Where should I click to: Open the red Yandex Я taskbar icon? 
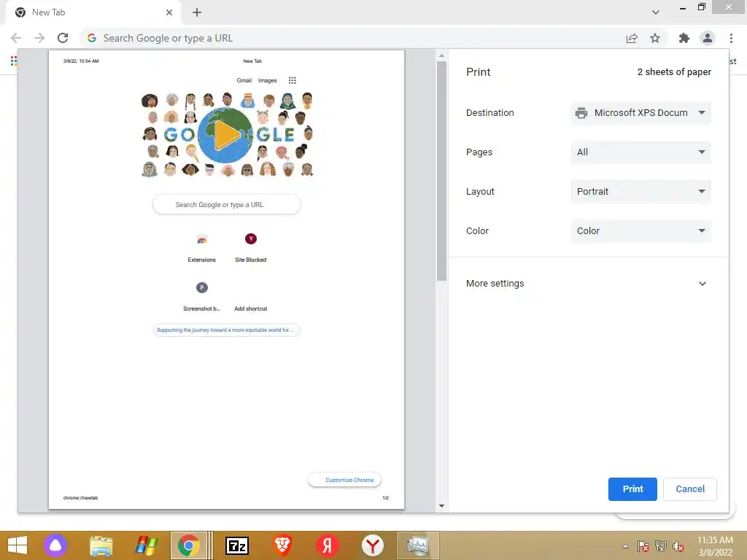coord(327,545)
